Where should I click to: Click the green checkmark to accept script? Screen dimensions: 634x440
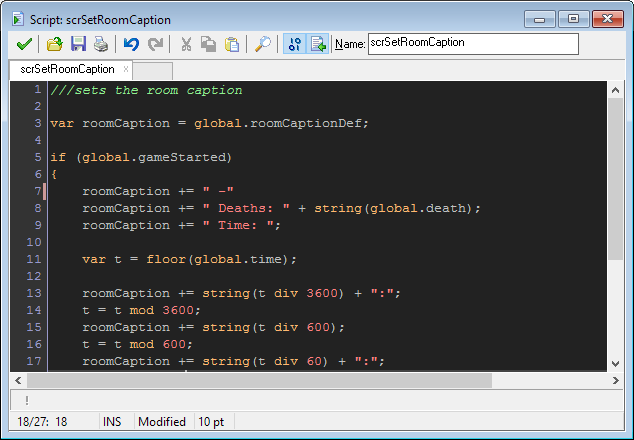pyautogui.click(x=24, y=44)
